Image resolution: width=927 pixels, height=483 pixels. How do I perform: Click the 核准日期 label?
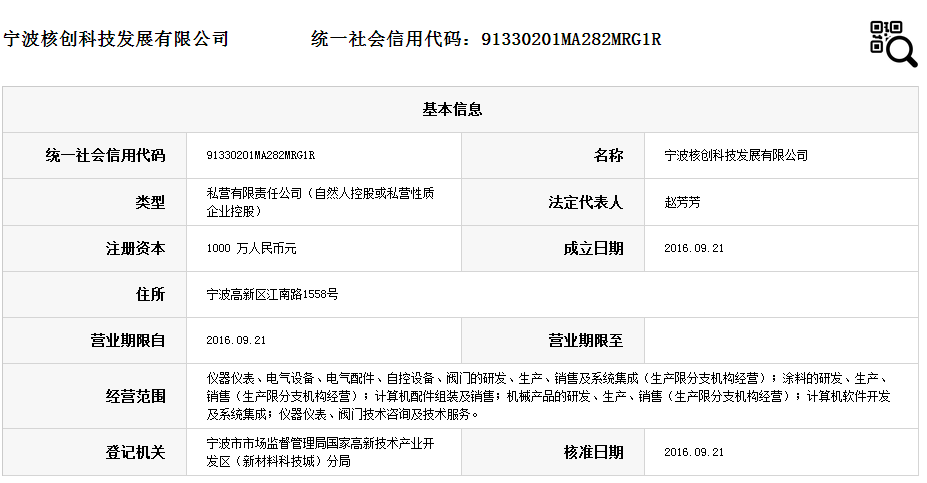point(593,452)
